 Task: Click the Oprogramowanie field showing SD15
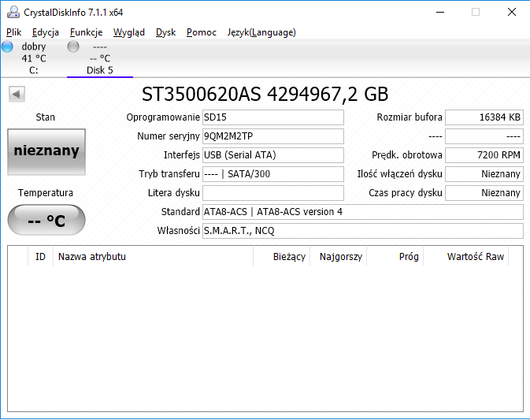tap(273, 117)
